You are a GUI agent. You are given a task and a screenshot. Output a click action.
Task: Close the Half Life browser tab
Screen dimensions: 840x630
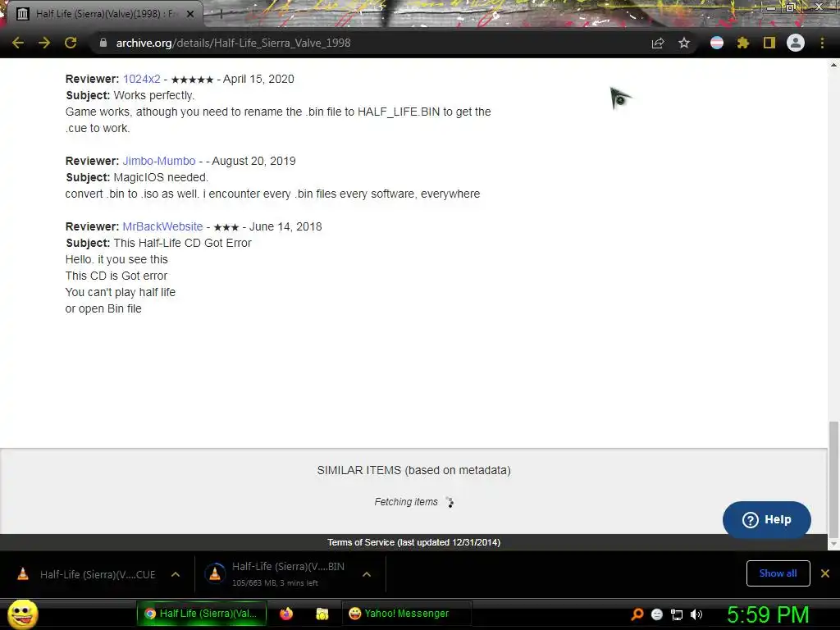click(190, 14)
